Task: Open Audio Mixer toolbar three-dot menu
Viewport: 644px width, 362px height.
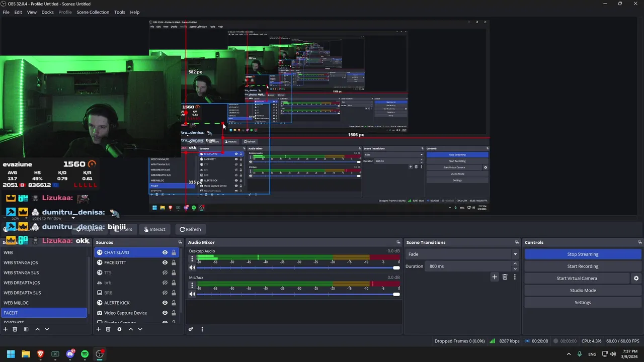Action: coord(202,329)
